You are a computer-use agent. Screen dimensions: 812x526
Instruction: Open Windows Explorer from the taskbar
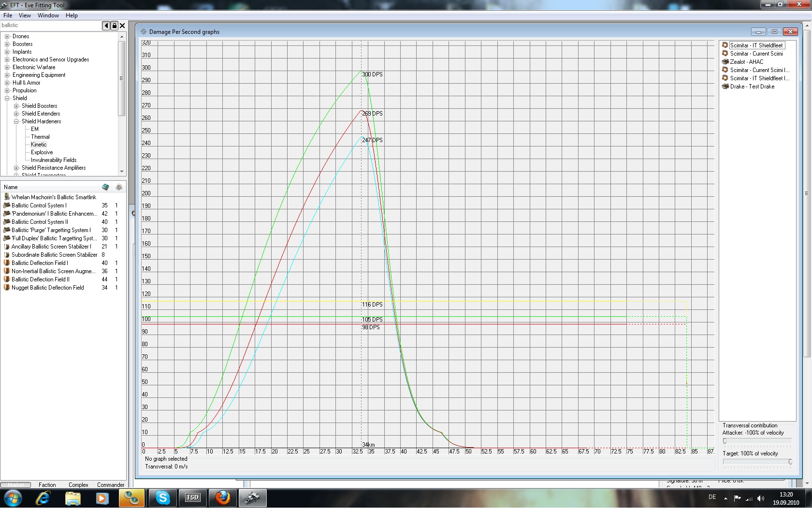coord(72,498)
